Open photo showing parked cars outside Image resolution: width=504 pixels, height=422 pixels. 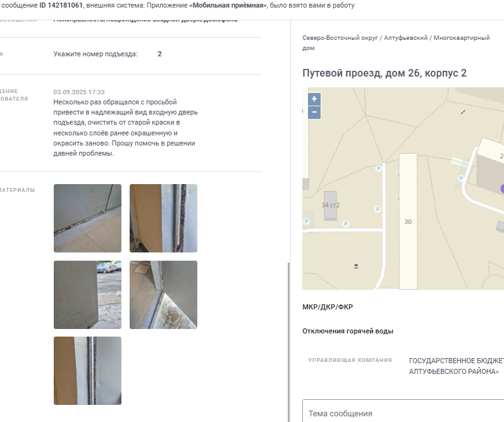[x=87, y=295]
